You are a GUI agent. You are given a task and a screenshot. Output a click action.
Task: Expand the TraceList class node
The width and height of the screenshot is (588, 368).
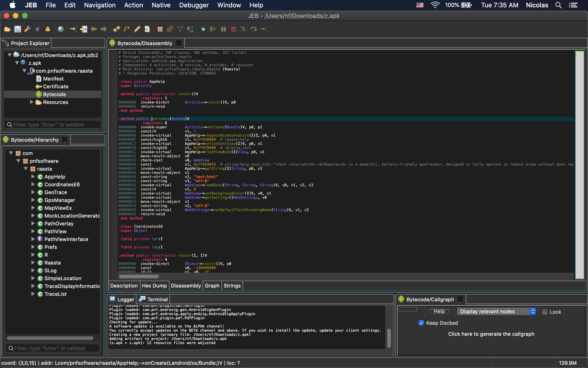(33, 294)
